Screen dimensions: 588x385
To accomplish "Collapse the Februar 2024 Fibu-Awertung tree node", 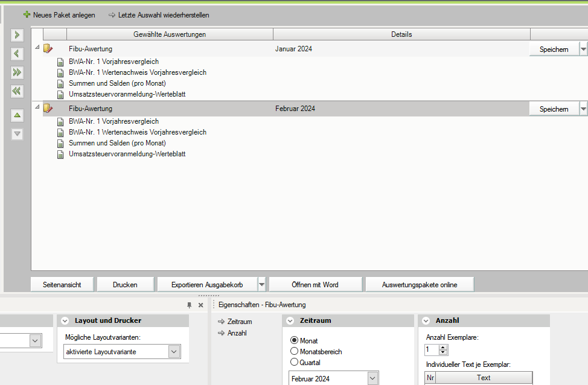I will point(37,107).
